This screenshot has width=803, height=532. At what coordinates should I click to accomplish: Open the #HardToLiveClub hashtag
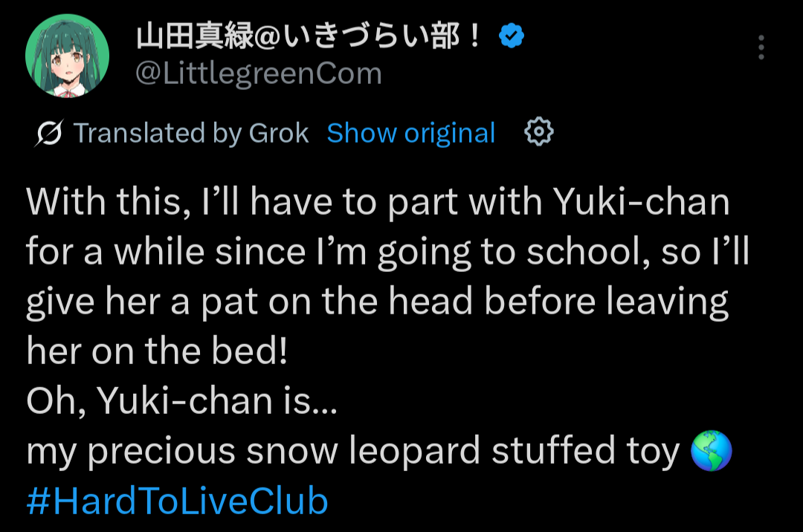tap(177, 502)
